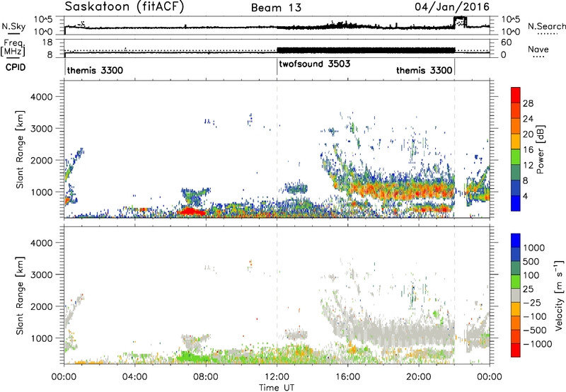Click the 16:00 time tick label
Screen dimensions: 566x392
(x=348, y=377)
